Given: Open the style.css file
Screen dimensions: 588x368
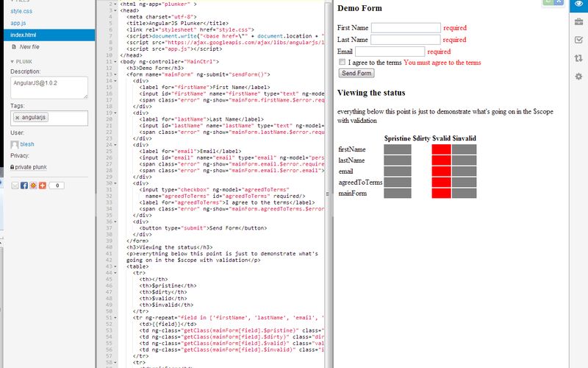Looking at the screenshot, I should [x=21, y=11].
